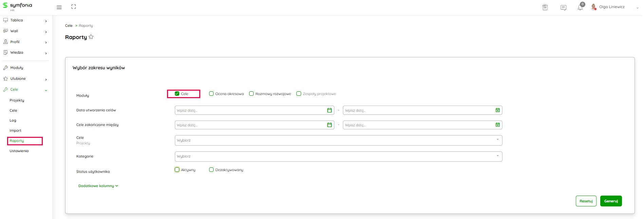The height and width of the screenshot is (219, 644).
Task: Open Olga Liniewicz user menu
Action: coord(611,7)
